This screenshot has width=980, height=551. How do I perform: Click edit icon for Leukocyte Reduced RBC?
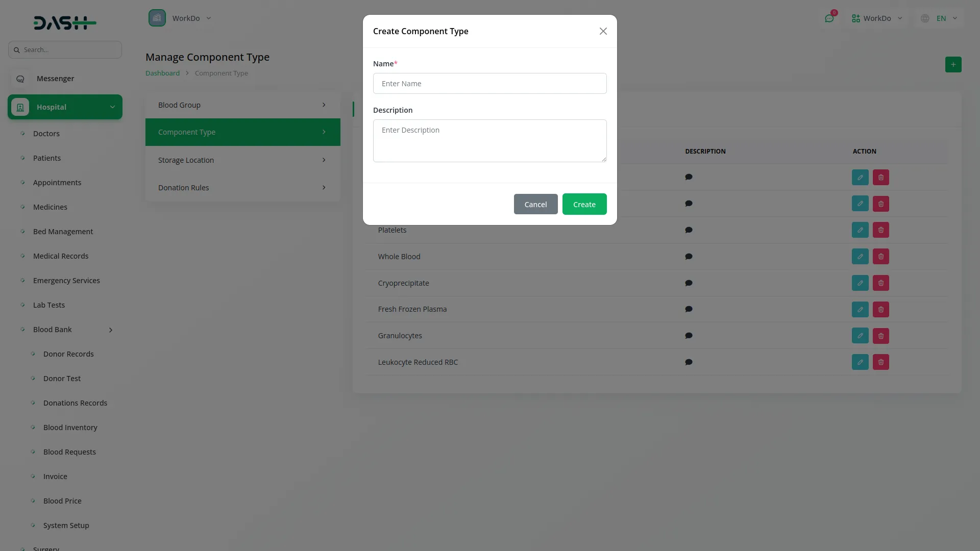click(x=860, y=362)
